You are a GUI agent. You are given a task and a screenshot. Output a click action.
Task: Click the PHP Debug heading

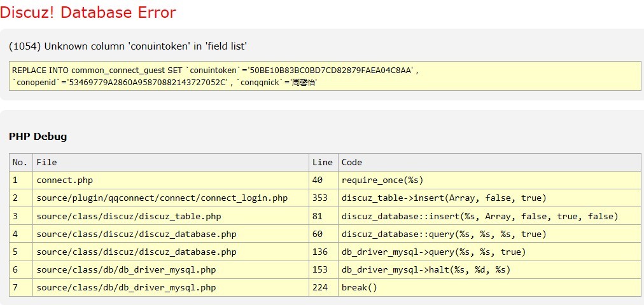(38, 137)
